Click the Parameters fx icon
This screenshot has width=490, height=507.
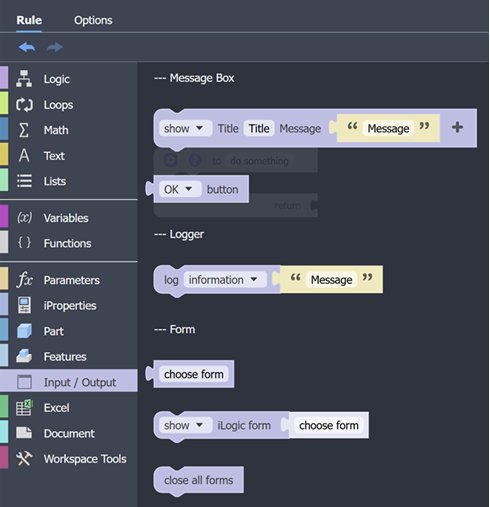[x=24, y=279]
